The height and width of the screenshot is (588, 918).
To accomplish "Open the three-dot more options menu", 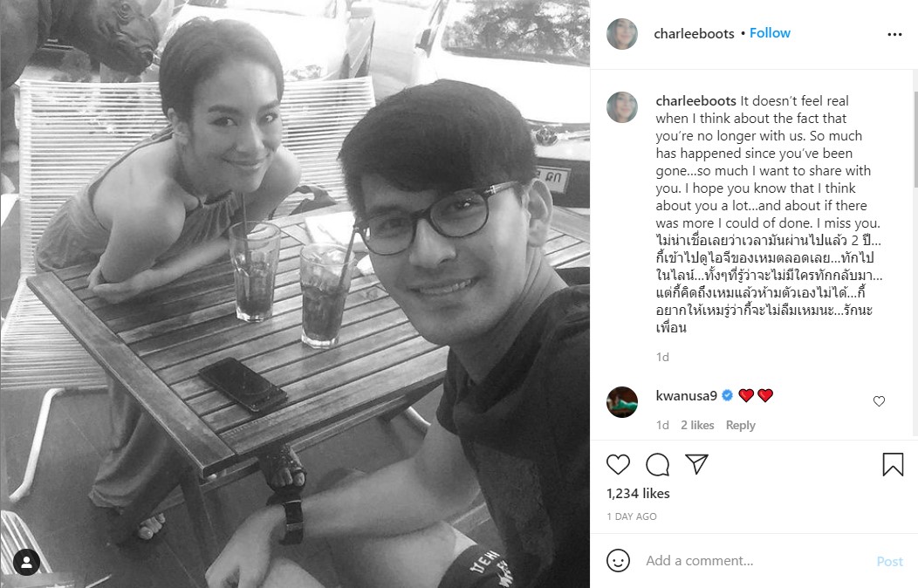I will click(x=894, y=35).
